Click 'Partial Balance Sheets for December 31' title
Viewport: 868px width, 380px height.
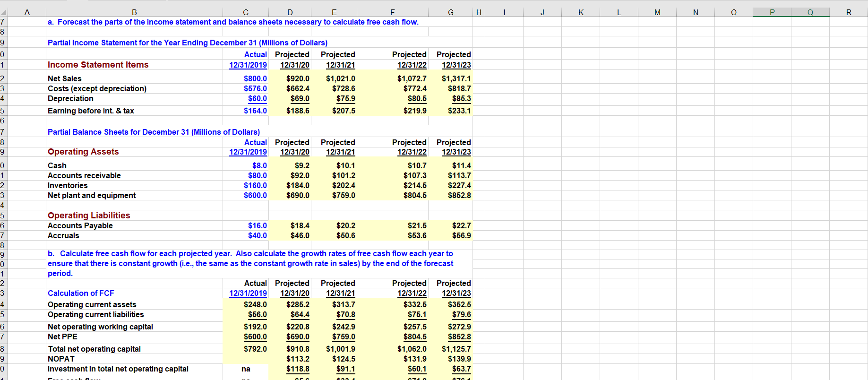154,132
